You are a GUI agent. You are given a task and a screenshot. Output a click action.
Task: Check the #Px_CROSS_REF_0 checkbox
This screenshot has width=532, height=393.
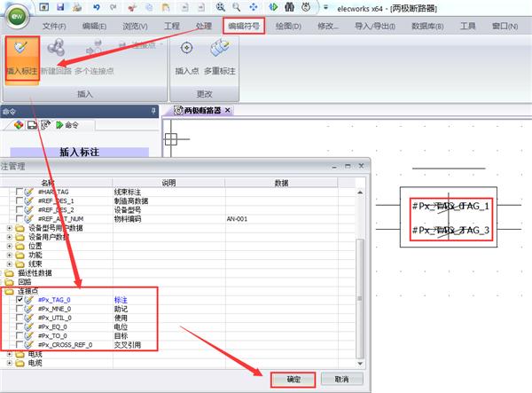20,344
